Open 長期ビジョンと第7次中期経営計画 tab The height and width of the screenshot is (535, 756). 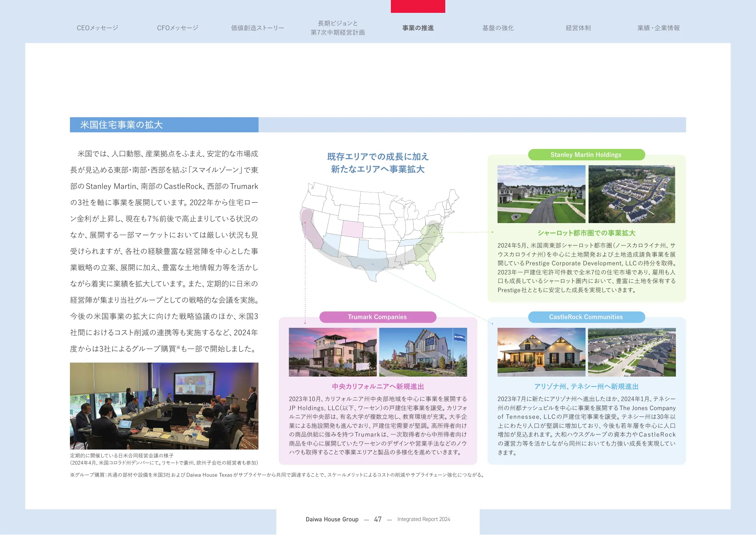point(338,28)
